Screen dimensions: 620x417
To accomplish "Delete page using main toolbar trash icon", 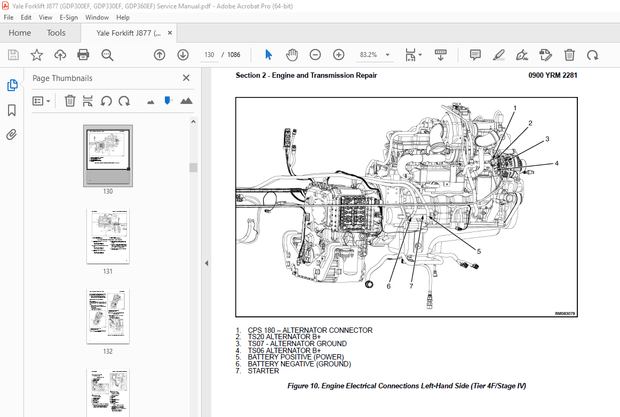I will click(569, 55).
